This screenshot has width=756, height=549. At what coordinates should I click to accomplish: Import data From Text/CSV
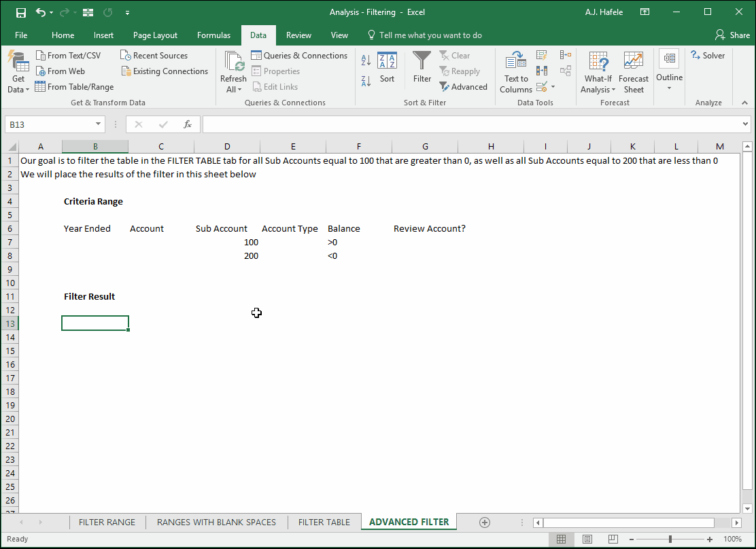point(68,56)
